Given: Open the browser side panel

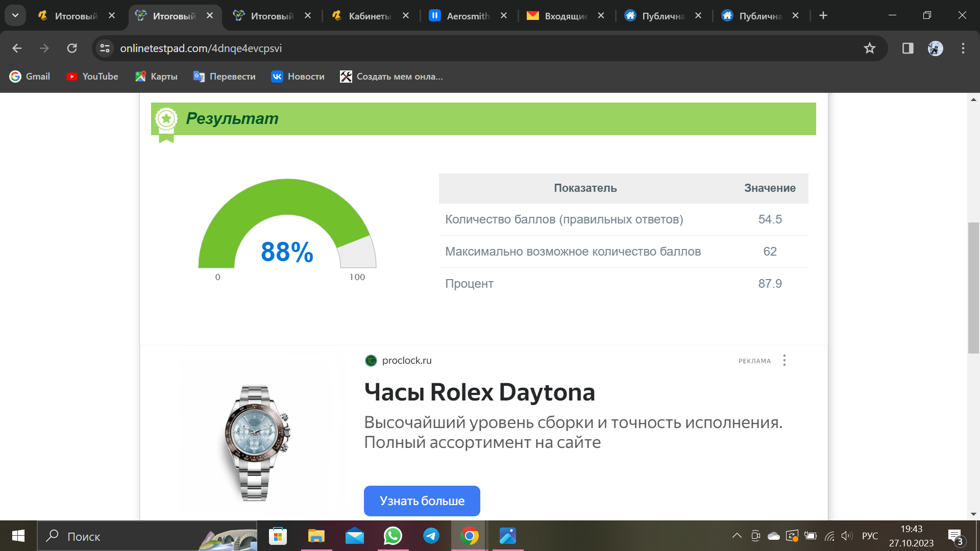Looking at the screenshot, I should coord(908,48).
